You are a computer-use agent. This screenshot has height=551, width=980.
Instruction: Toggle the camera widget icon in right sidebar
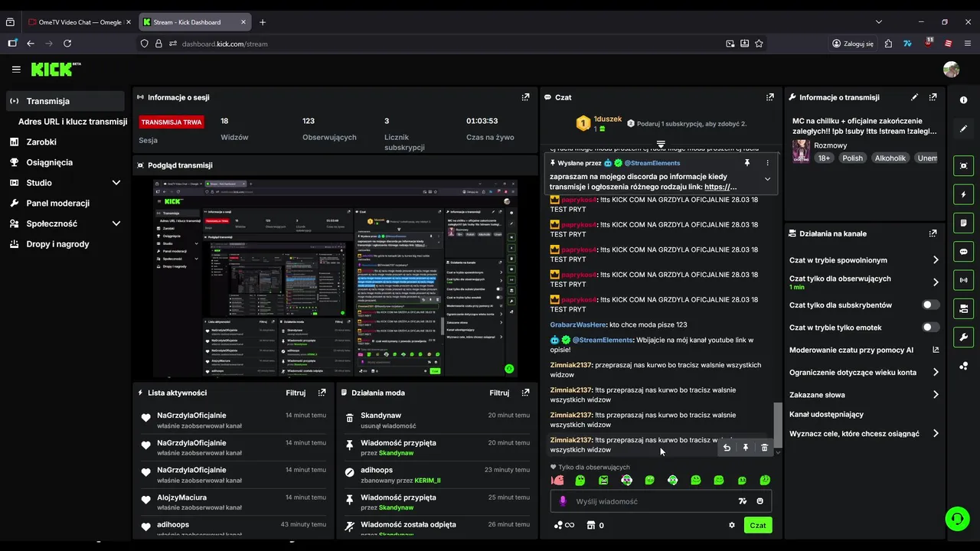[963, 308]
